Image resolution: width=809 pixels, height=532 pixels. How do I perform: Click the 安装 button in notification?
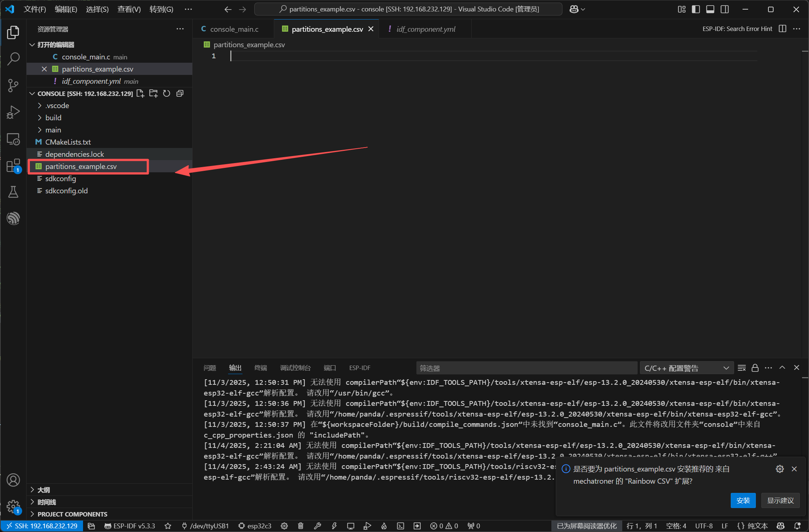coord(743,500)
